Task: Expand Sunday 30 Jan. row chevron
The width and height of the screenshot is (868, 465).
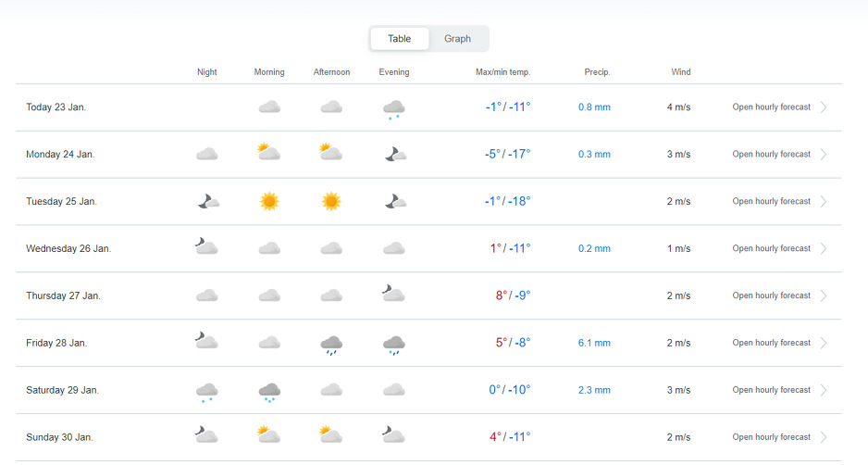Action: pos(824,437)
